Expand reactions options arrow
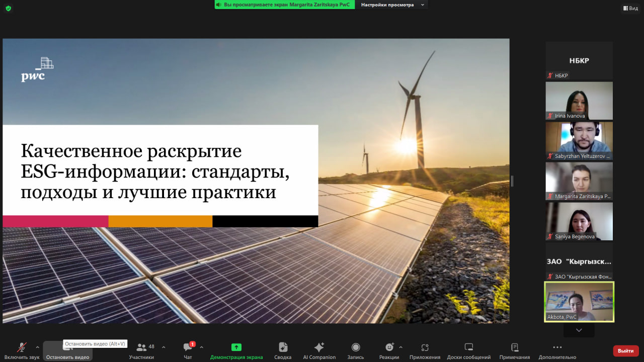This screenshot has width=644, height=362. coord(401,347)
